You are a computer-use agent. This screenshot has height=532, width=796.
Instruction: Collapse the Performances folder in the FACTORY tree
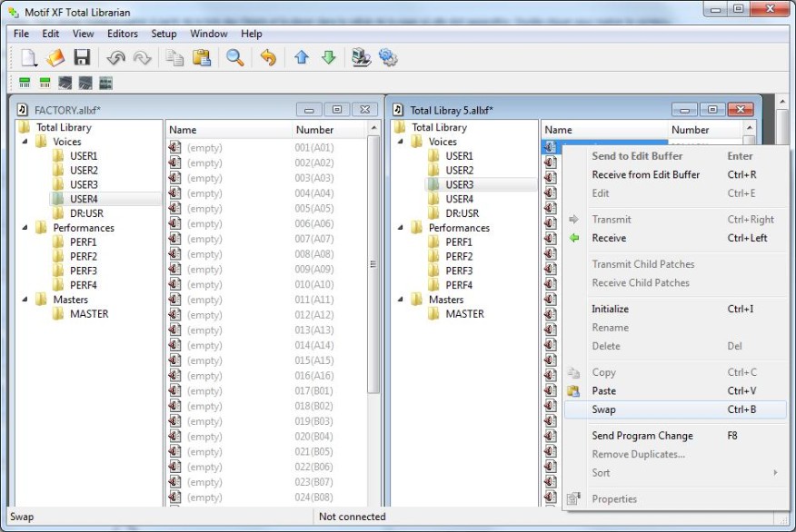coord(25,228)
